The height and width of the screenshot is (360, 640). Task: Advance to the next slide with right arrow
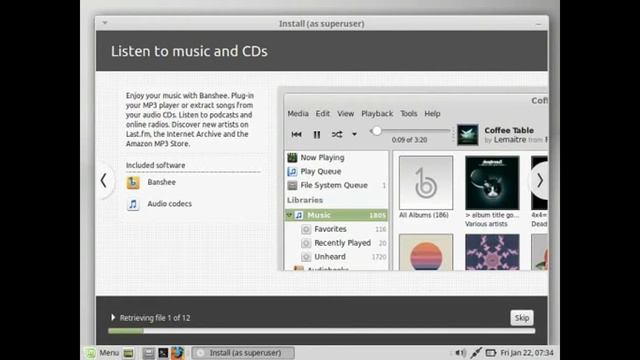[540, 180]
